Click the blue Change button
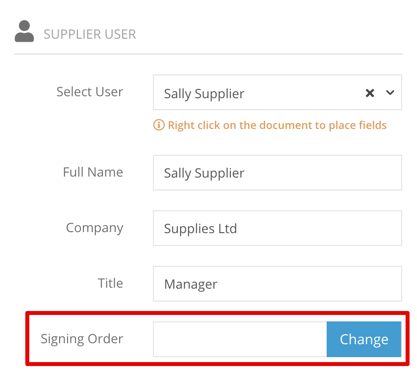417x371 pixels. pos(364,339)
